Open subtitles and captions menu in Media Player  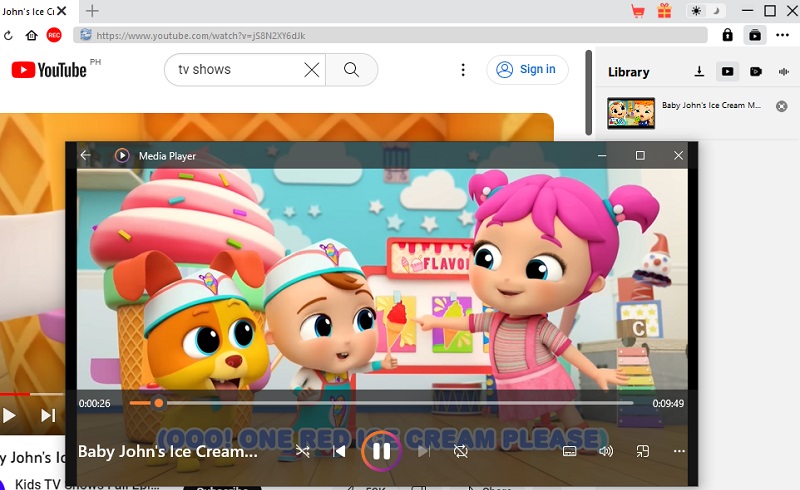pos(569,451)
